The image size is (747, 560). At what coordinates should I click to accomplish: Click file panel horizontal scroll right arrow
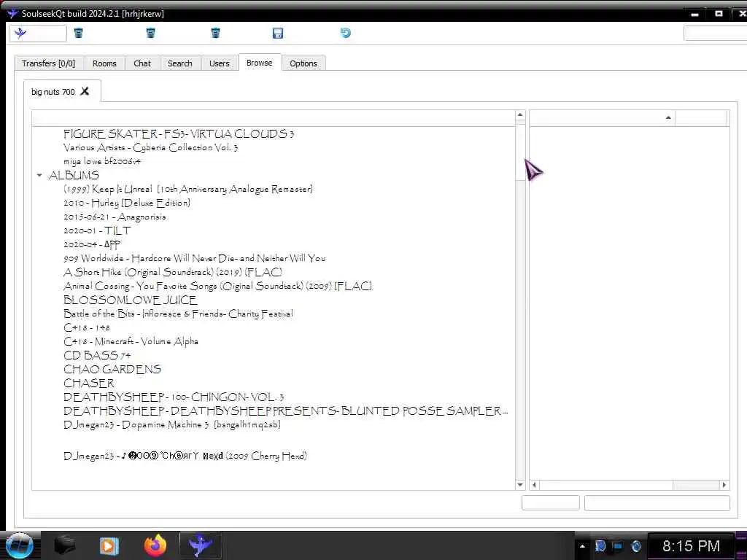[x=724, y=485]
